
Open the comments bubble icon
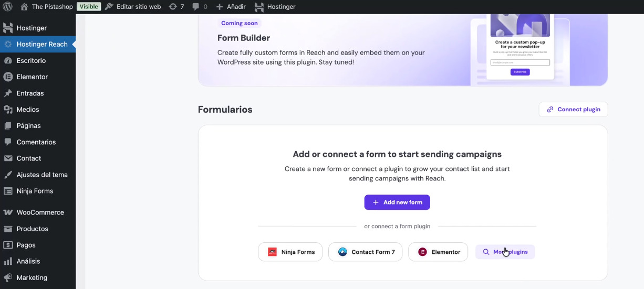196,7
